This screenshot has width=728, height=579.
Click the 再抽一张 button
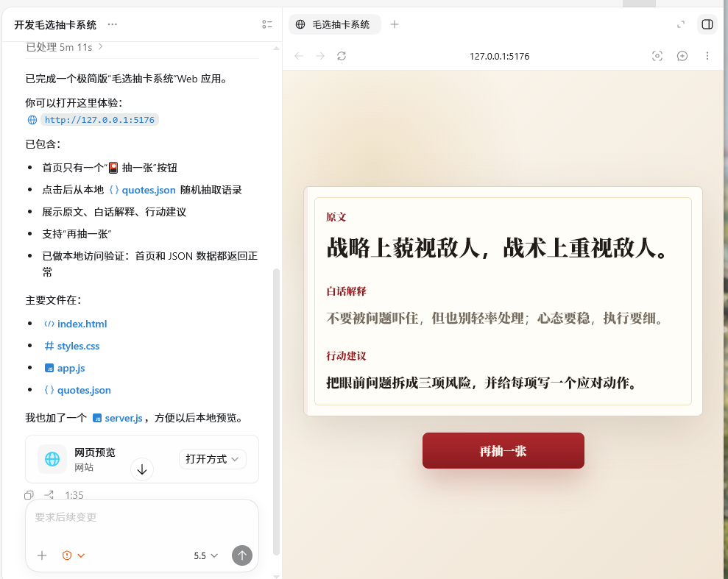pyautogui.click(x=503, y=450)
